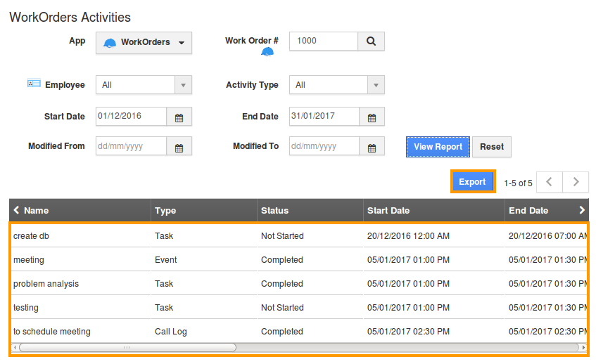Open the WorkOrders app dropdown
Image resolution: width=596 pixels, height=364 pixels.
click(144, 42)
